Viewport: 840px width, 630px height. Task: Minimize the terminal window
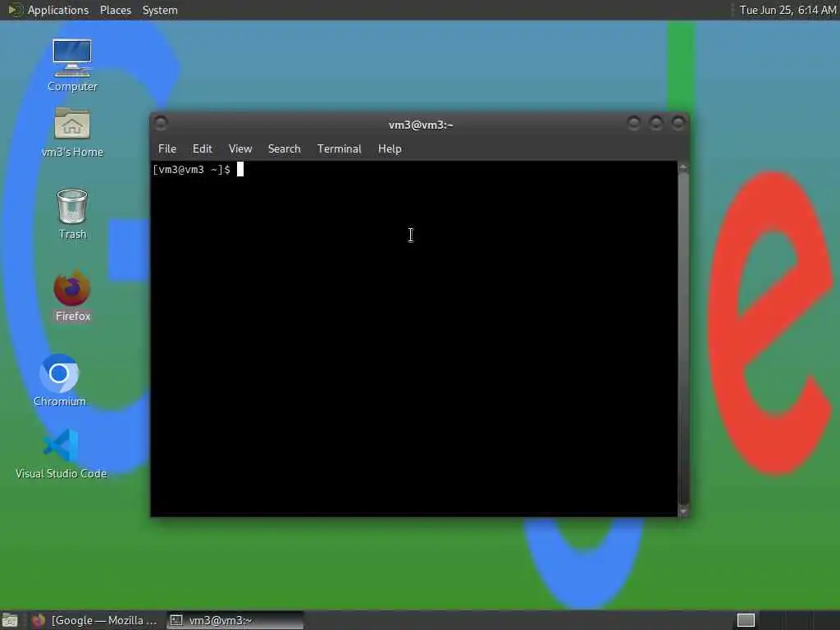pos(634,123)
